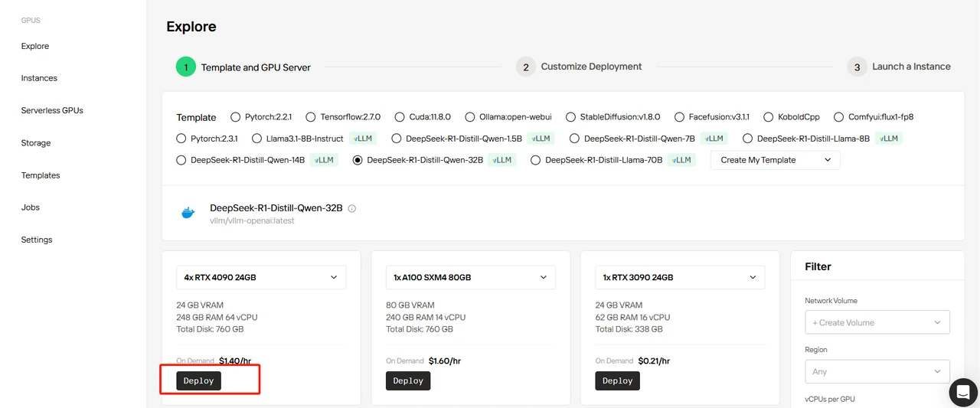Click step 1 green circle indicator
This screenshot has width=980, height=408.
pyautogui.click(x=186, y=67)
